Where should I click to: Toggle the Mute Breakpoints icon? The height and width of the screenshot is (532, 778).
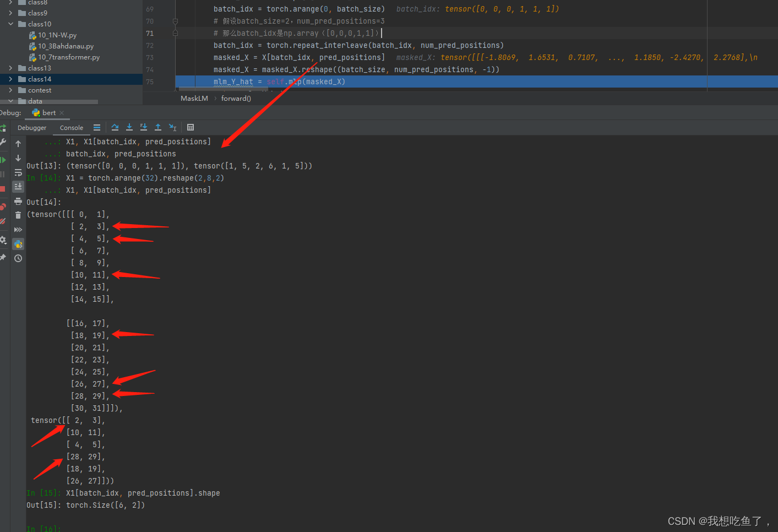click(x=3, y=221)
